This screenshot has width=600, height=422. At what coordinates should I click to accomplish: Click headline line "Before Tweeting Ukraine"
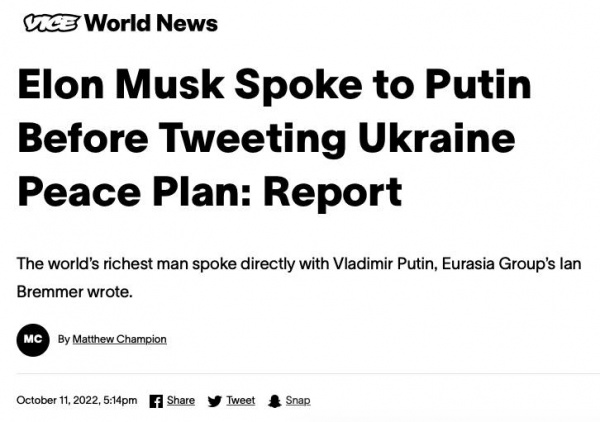tap(265, 138)
